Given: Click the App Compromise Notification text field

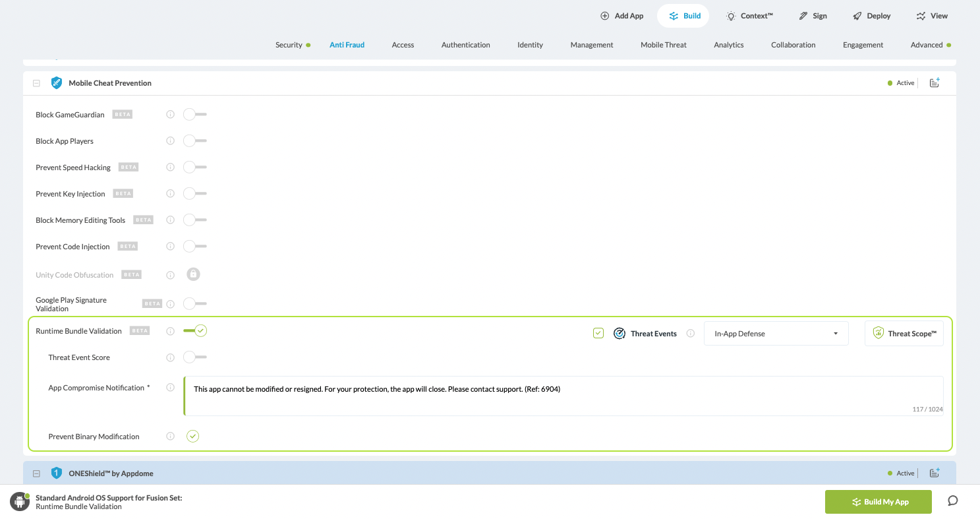Looking at the screenshot, I should point(563,396).
